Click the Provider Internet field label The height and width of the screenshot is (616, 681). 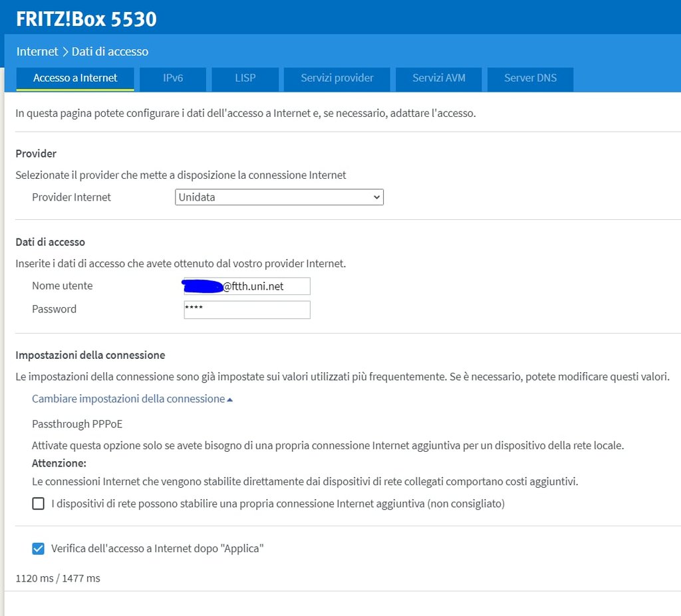pos(71,197)
